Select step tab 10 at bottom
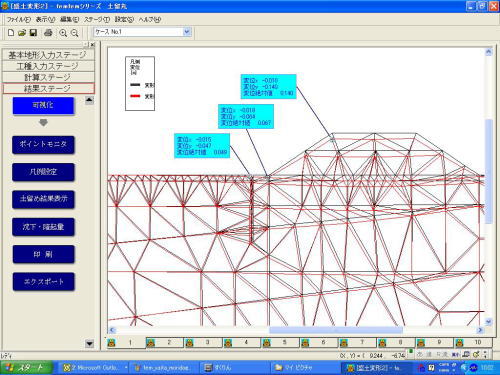Image resolution: width=500 pixels, height=375 pixels. point(473,342)
